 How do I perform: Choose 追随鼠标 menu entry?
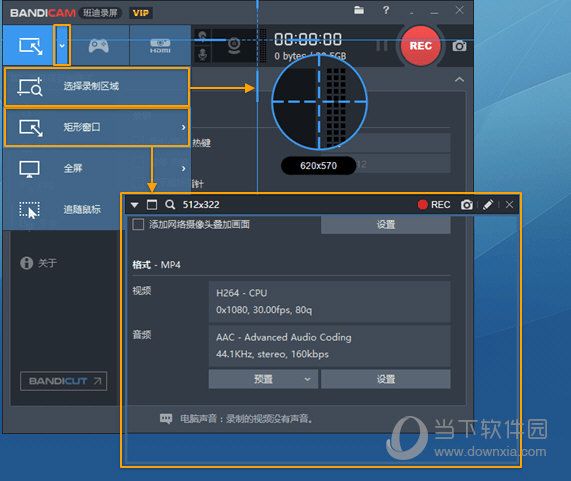pos(63,209)
